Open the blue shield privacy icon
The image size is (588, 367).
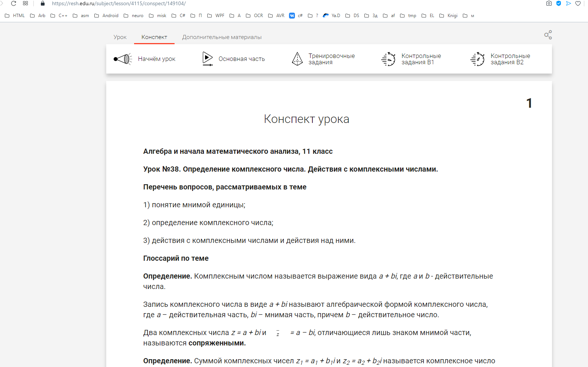tap(559, 3)
